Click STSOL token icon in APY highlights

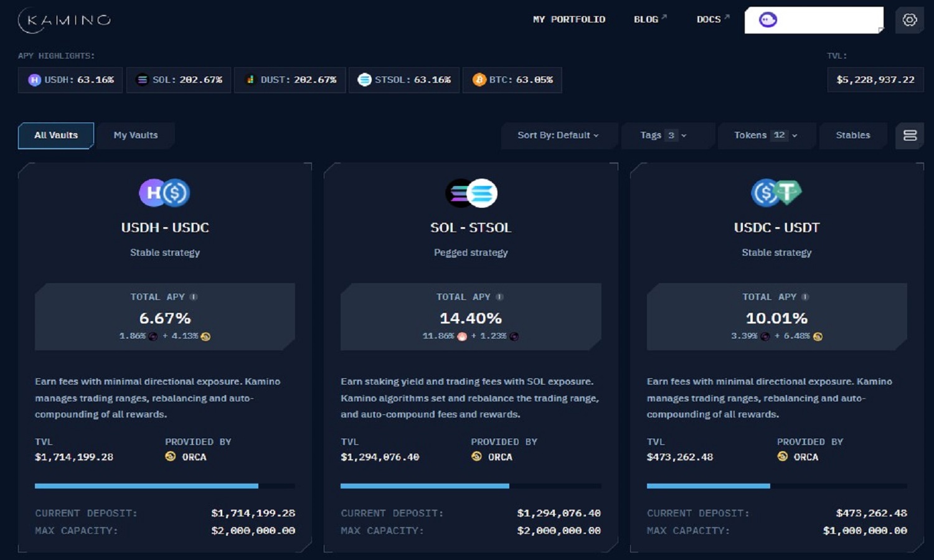point(365,80)
